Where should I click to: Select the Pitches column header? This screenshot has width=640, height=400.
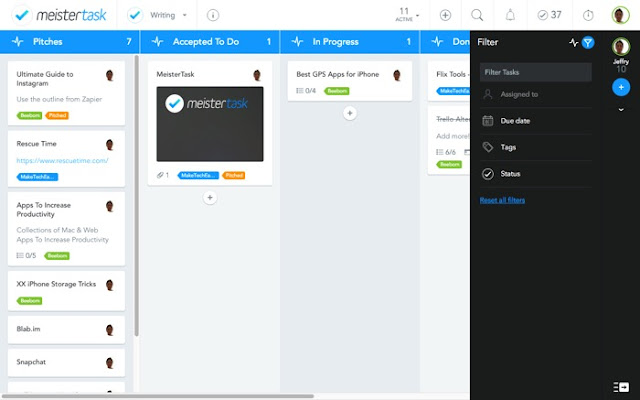tap(69, 42)
